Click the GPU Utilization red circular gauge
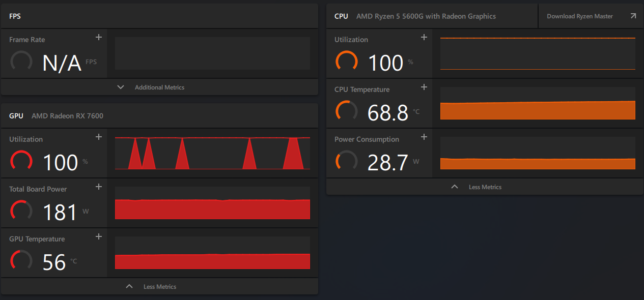This screenshot has height=300, width=644. tap(21, 161)
